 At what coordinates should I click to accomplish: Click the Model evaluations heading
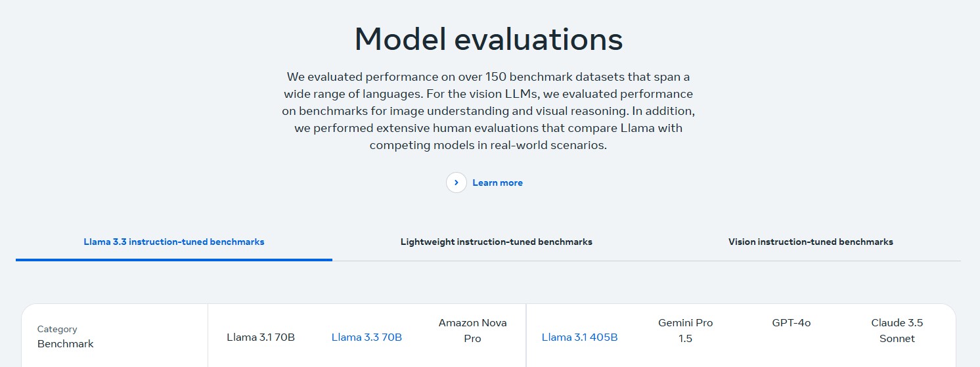click(489, 39)
